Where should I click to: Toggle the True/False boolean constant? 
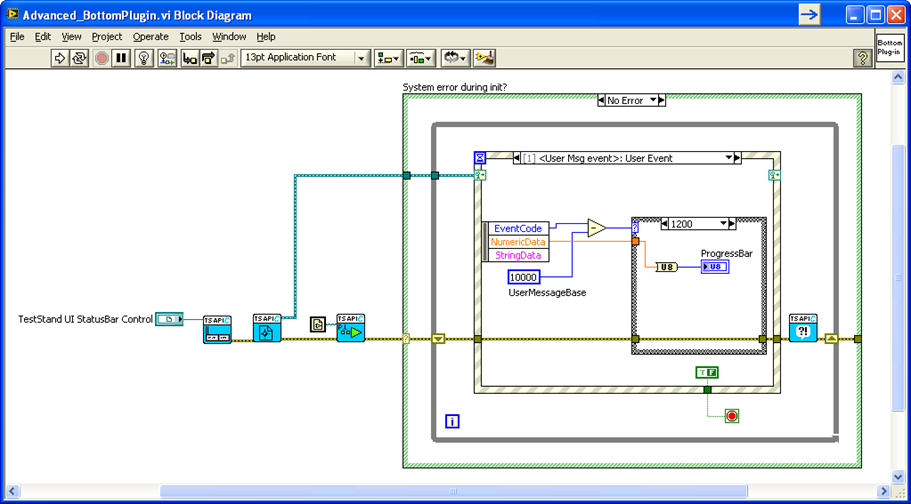point(707,373)
